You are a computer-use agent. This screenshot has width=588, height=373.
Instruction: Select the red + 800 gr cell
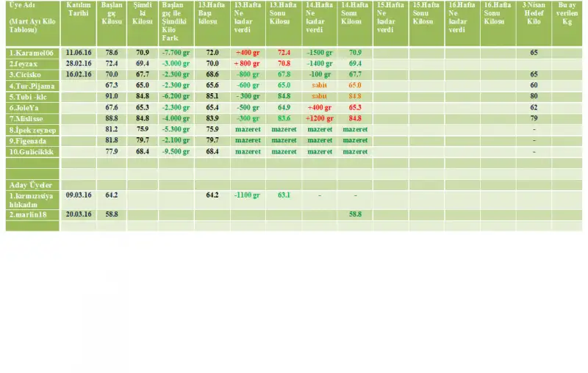coord(247,65)
